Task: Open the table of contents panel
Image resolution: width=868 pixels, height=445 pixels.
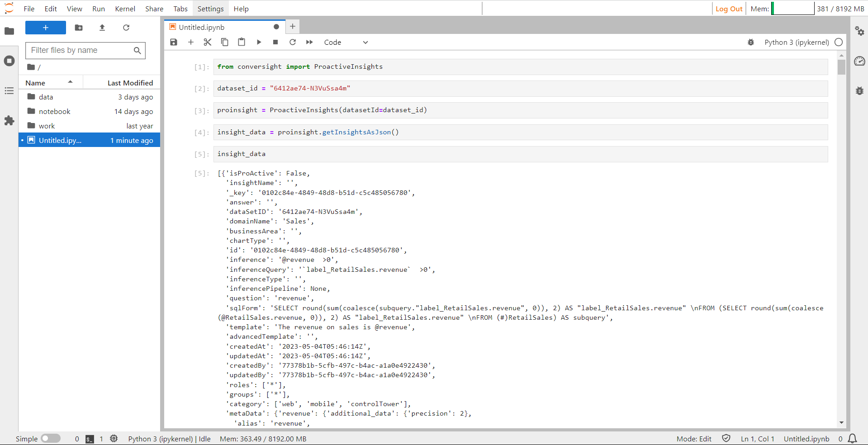Action: pos(9,91)
